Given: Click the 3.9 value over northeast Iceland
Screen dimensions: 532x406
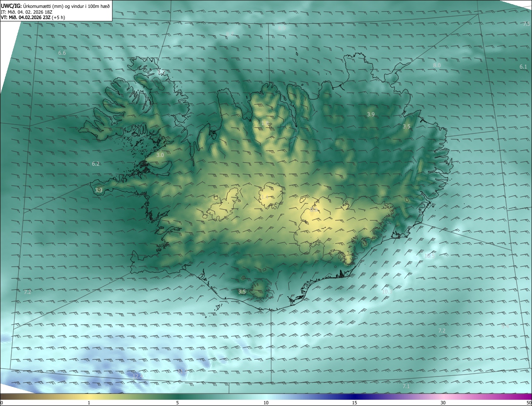Looking at the screenshot, I should point(371,114).
